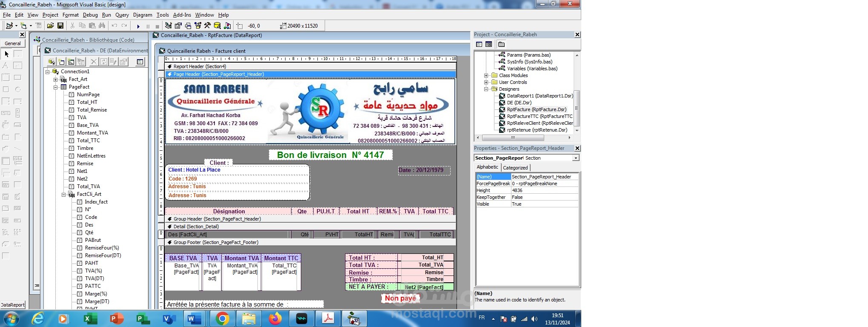Select RptFacture designer in the Project tree
The height and width of the screenshot is (327, 868).
(536, 109)
